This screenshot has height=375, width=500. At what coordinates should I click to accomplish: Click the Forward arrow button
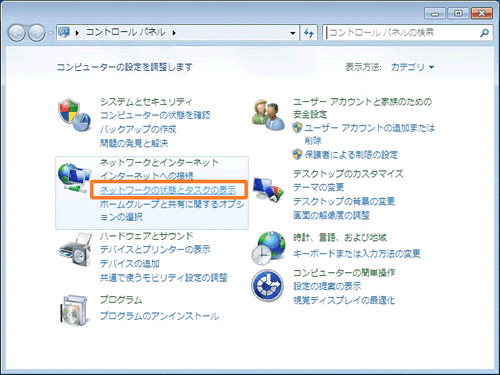37,33
